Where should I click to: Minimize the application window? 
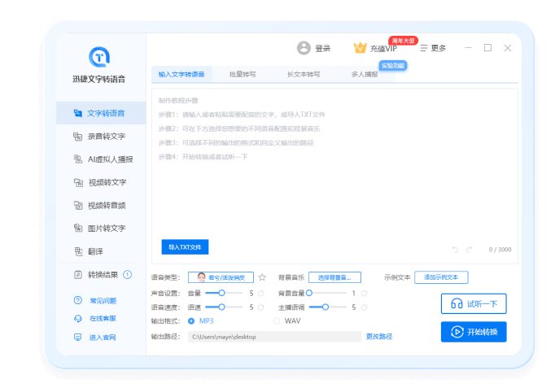point(468,48)
